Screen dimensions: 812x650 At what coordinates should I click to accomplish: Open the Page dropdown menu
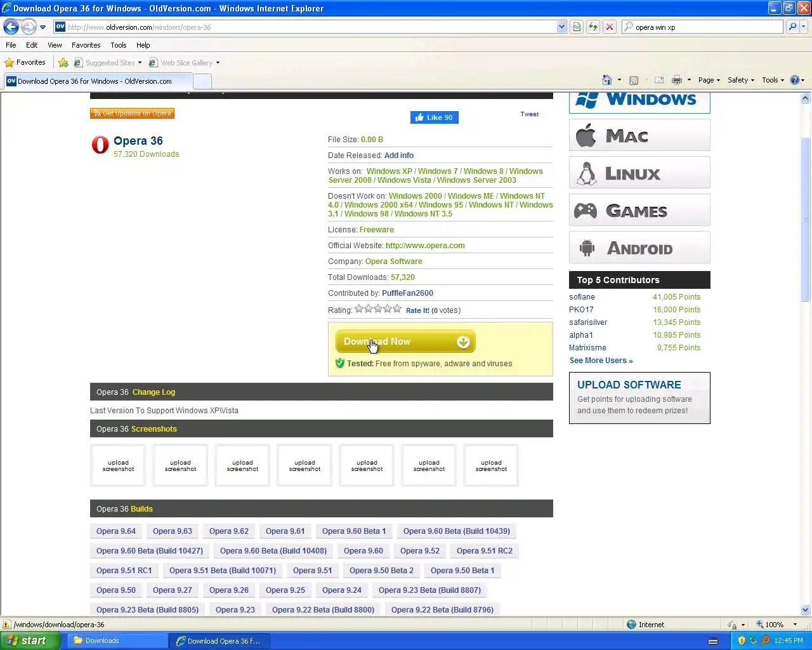pos(709,80)
